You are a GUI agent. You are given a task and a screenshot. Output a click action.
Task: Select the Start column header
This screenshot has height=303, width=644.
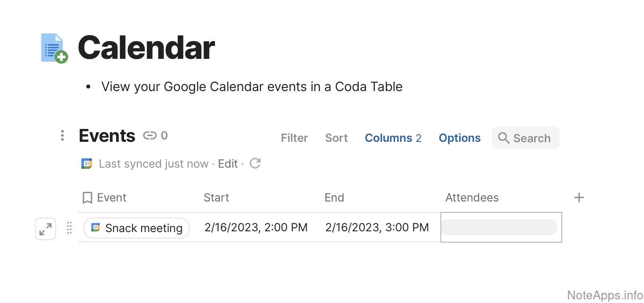pos(216,198)
